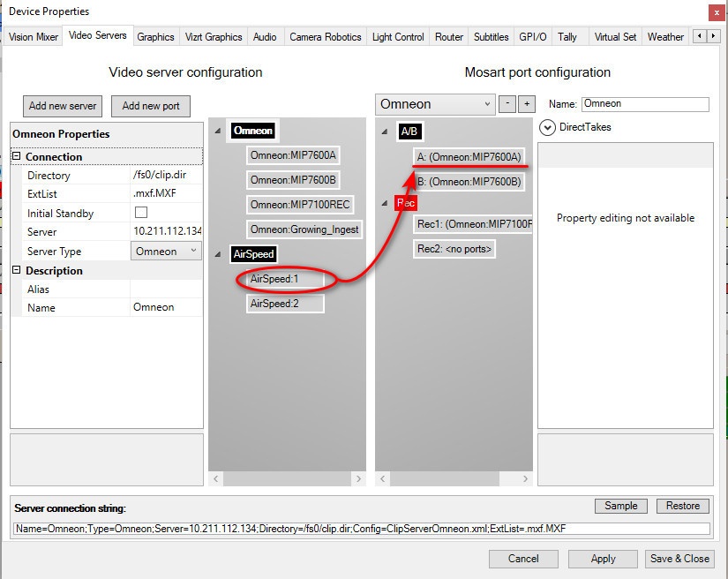Collapse the Connection property group

18,157
